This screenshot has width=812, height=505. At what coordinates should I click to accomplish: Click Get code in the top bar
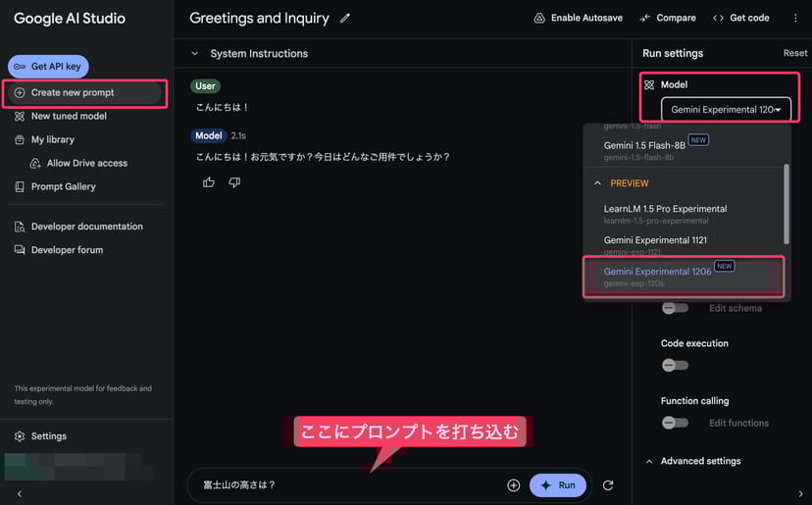[x=740, y=18]
